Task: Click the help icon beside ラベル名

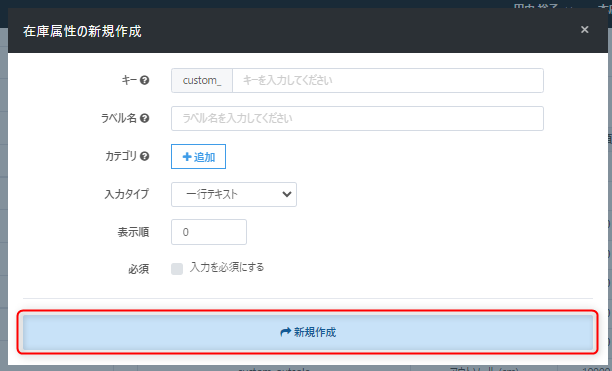Action: coord(144,118)
